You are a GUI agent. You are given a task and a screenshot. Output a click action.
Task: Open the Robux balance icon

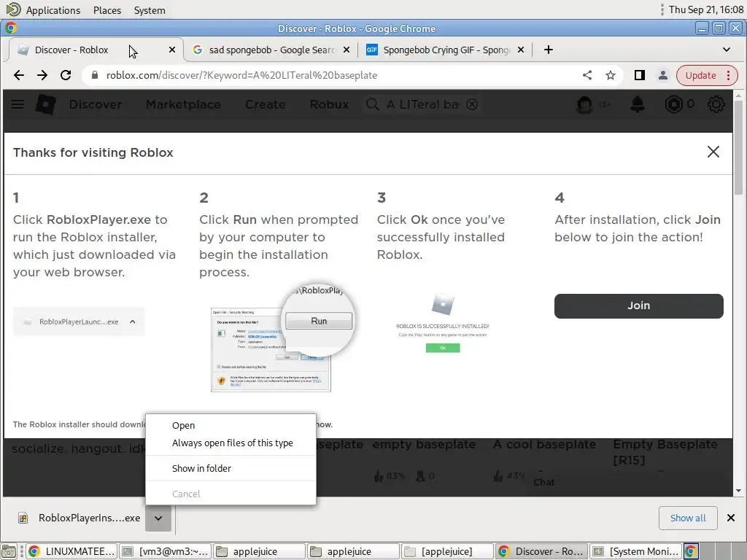point(673,104)
